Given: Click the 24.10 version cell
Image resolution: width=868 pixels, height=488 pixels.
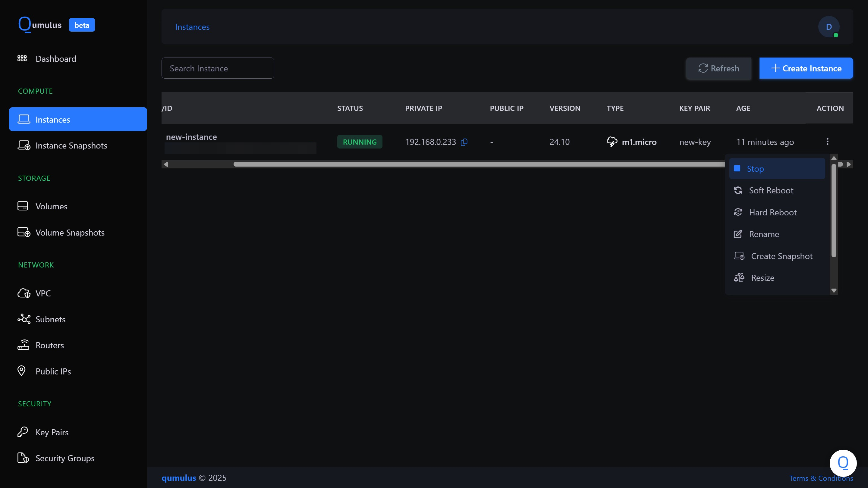Looking at the screenshot, I should tap(559, 142).
